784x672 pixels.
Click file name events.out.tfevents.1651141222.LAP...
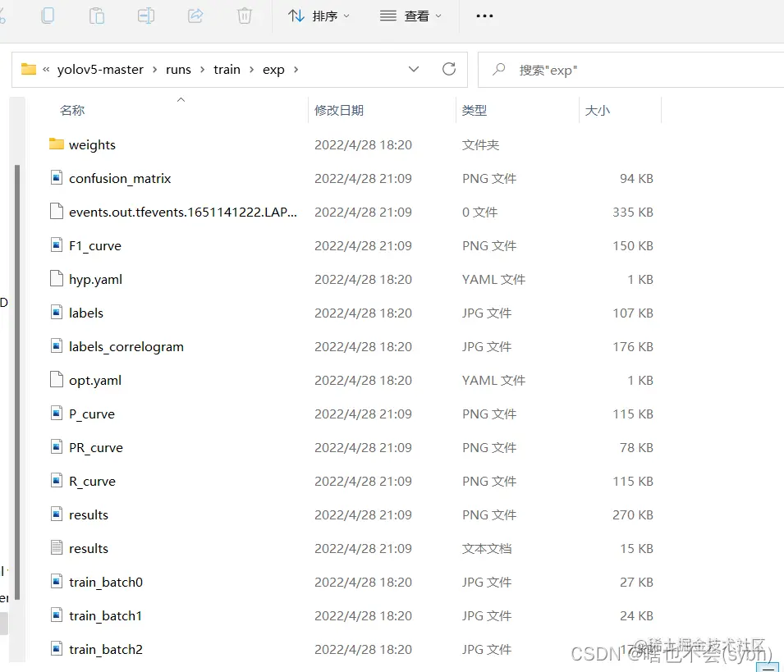(x=183, y=213)
